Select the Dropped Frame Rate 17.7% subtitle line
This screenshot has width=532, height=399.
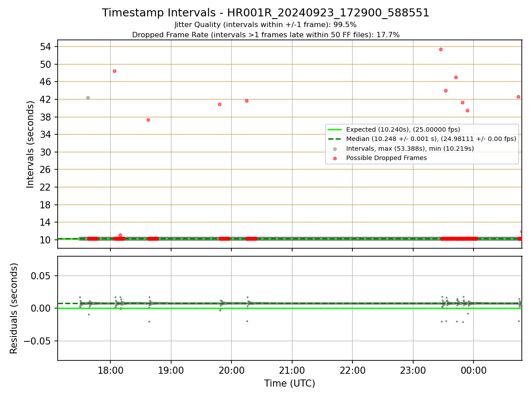click(266, 35)
